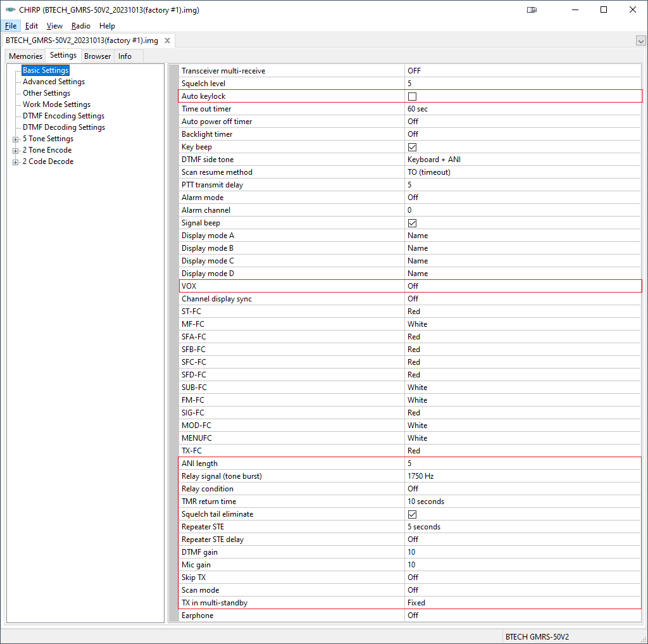The image size is (648, 644).
Task: Pick the MENUFC color value
Action: click(522, 438)
